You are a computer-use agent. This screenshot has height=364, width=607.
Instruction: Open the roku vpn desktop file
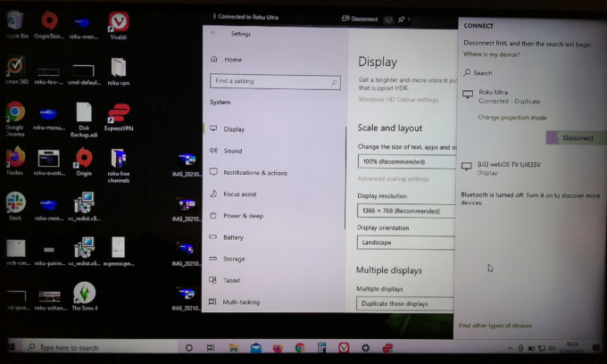(x=119, y=71)
